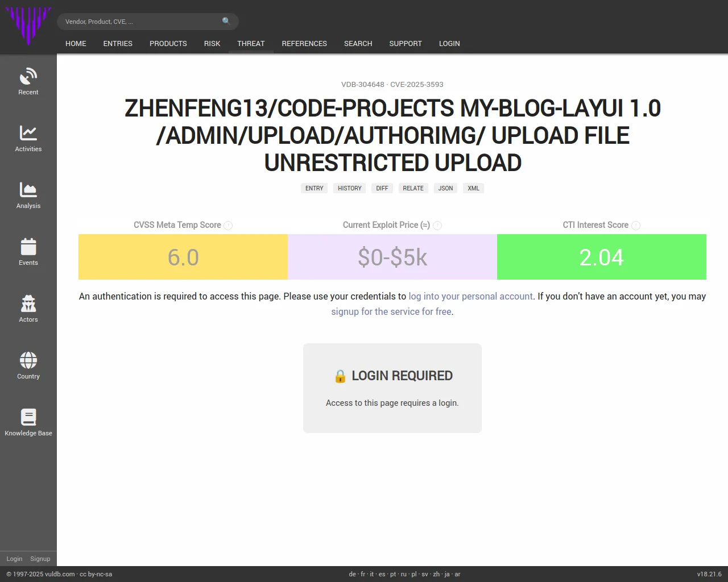Switch language to Polish (pl)
The width and height of the screenshot is (728, 582).
(414, 574)
